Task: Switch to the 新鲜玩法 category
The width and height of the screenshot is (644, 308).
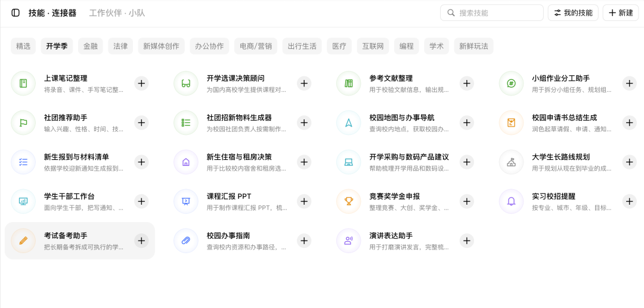Action: pyautogui.click(x=473, y=46)
